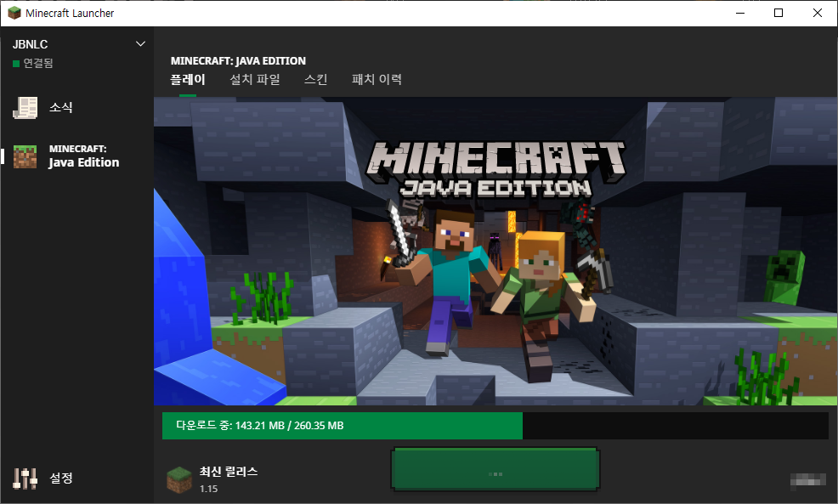The height and width of the screenshot is (504, 838).
Task: Select the Minecraft Java Edition grass block icon
Action: (x=25, y=156)
